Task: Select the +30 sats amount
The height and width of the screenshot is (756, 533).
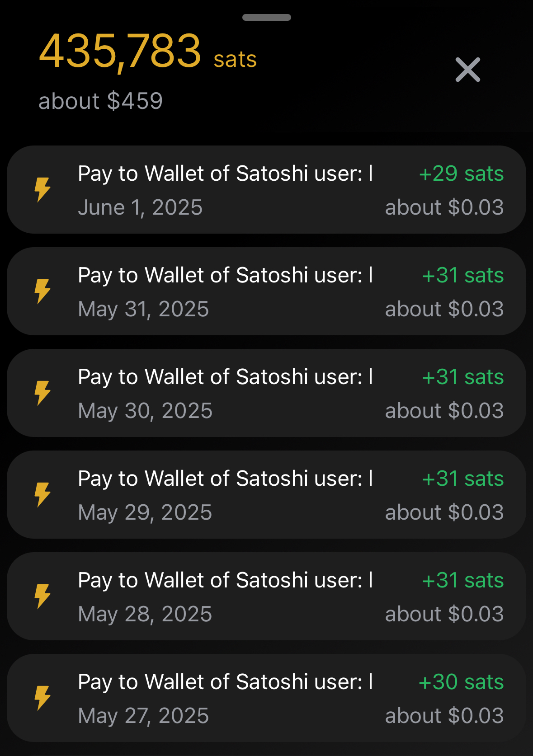Action: pyautogui.click(x=461, y=682)
